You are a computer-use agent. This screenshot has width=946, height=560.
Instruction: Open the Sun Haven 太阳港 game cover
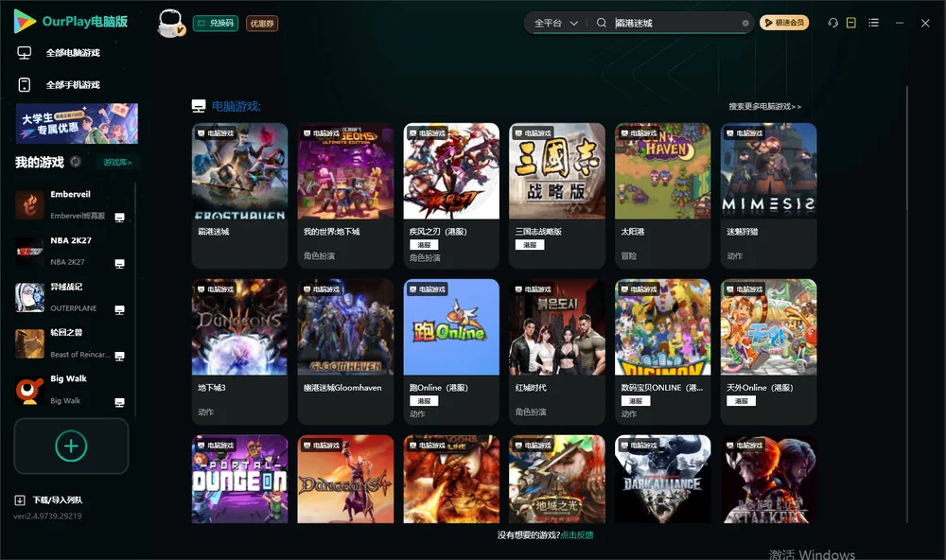pos(663,171)
